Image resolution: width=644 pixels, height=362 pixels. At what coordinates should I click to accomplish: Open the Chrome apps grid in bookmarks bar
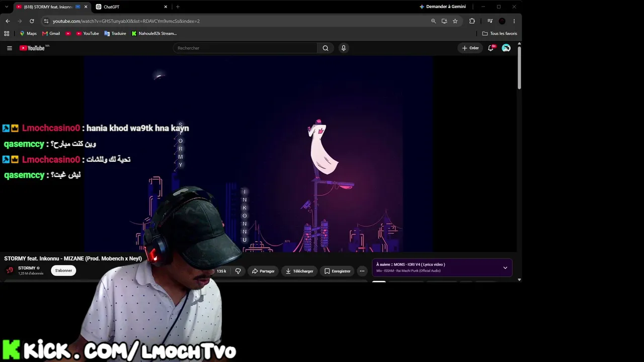tap(7, 34)
